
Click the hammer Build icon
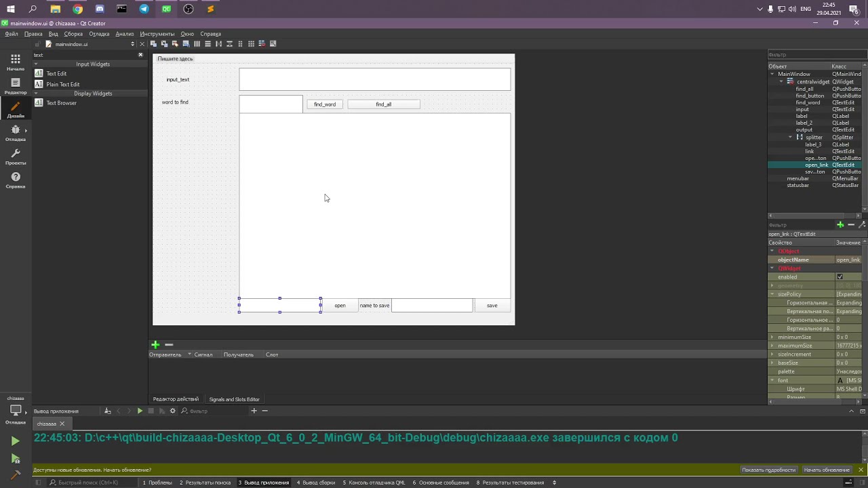15,475
